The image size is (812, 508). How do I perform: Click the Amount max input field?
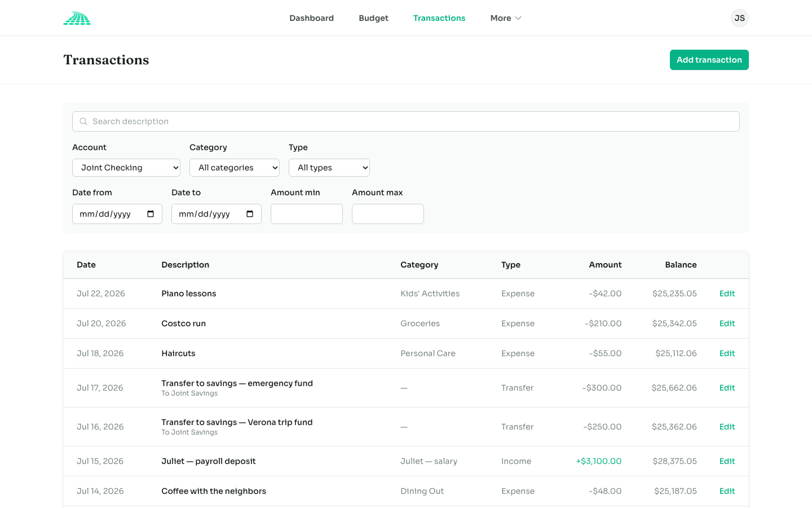click(x=388, y=214)
